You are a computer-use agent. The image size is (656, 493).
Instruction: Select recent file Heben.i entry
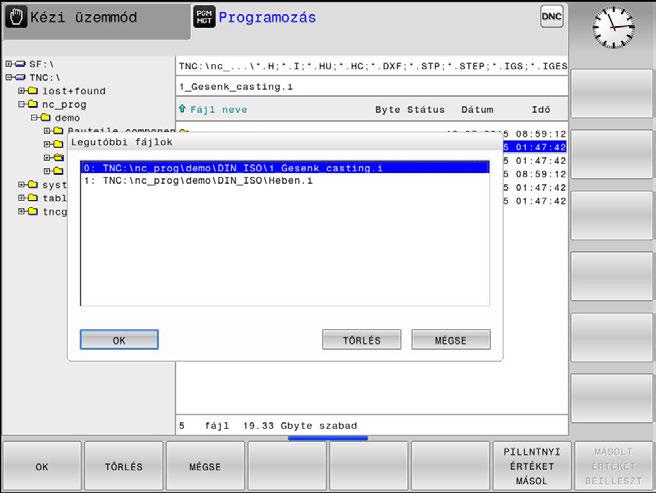(x=285, y=181)
